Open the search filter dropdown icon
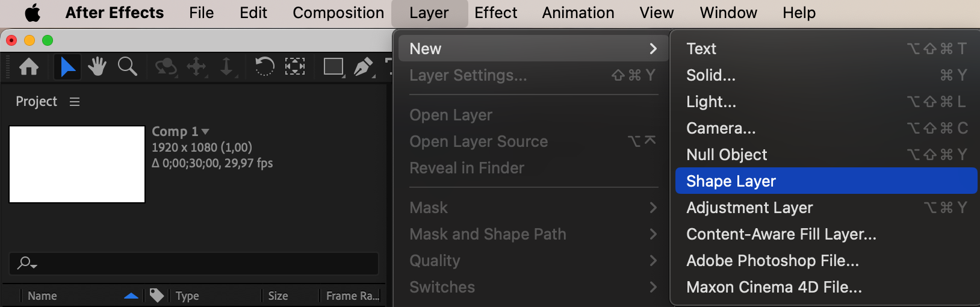The image size is (980, 307). coord(27,263)
